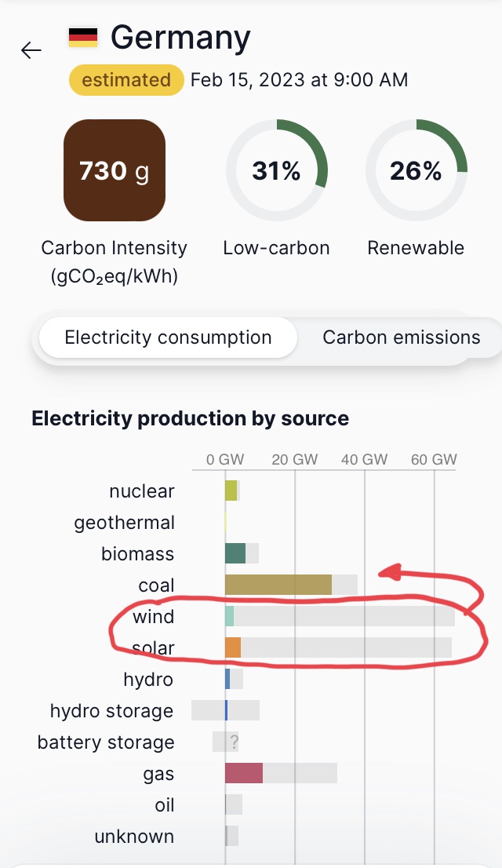Switch to Electricity consumption view
Viewport: 502px width, 868px height.
click(169, 337)
